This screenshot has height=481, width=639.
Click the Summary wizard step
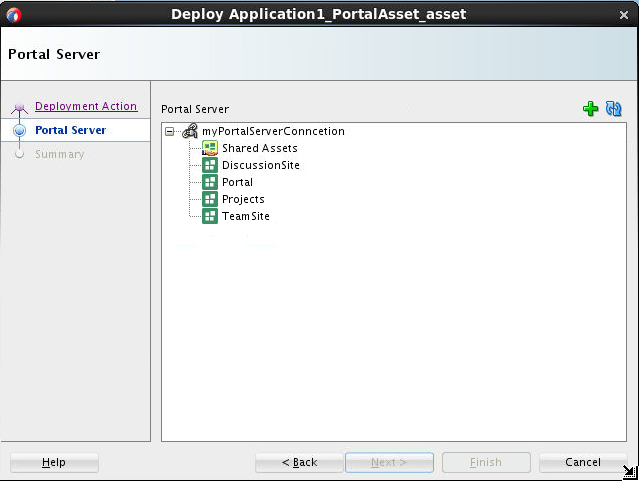pyautogui.click(x=59, y=154)
